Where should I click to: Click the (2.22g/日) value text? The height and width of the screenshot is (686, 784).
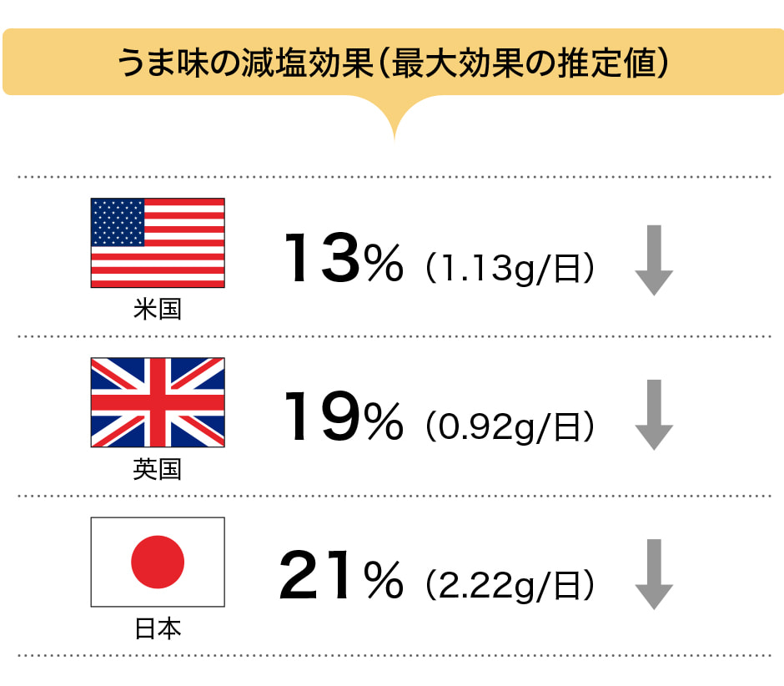[x=510, y=585]
